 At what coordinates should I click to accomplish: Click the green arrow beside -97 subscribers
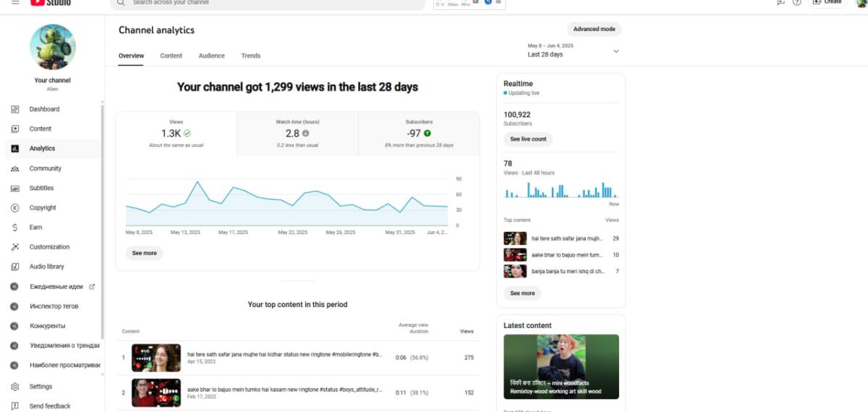[427, 134]
